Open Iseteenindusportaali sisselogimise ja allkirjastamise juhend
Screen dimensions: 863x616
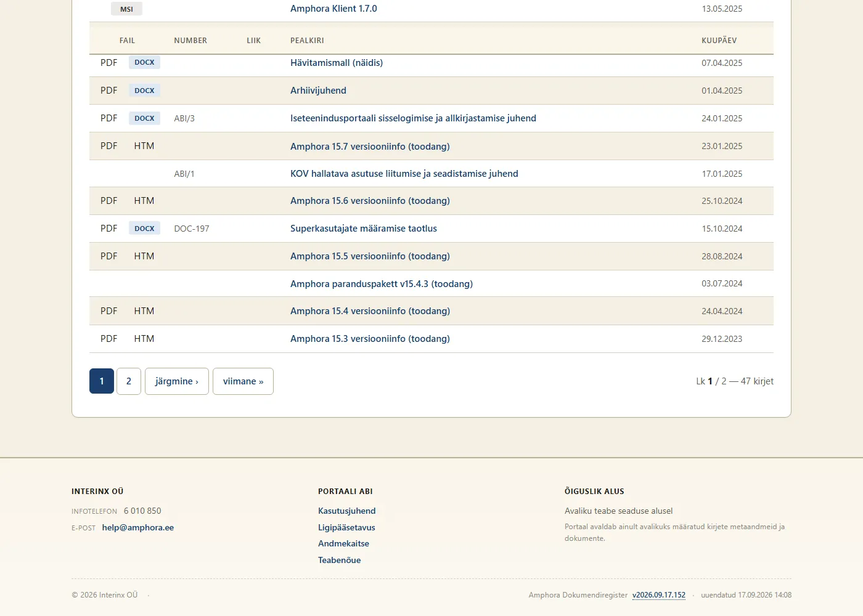[413, 118]
